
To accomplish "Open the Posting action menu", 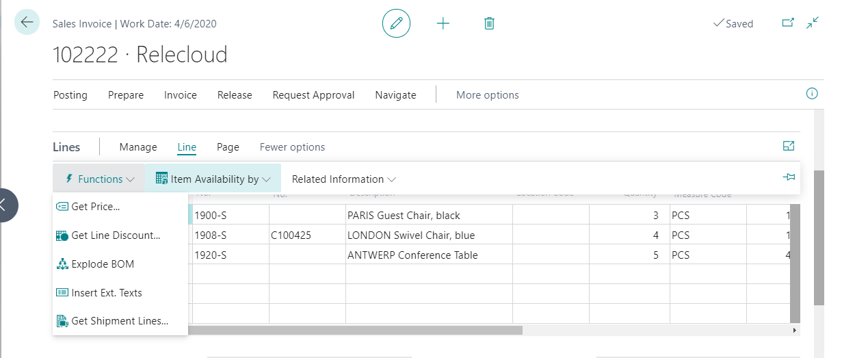I will click(70, 95).
